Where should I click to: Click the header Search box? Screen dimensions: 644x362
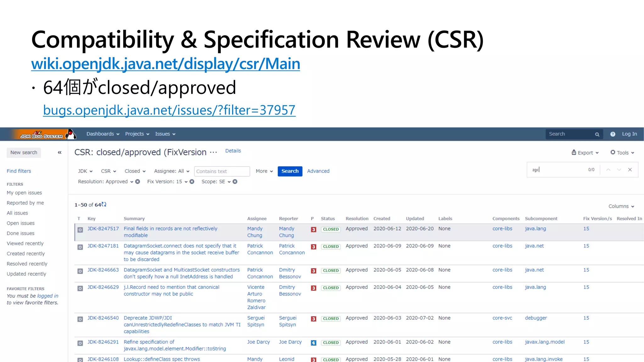tap(574, 134)
